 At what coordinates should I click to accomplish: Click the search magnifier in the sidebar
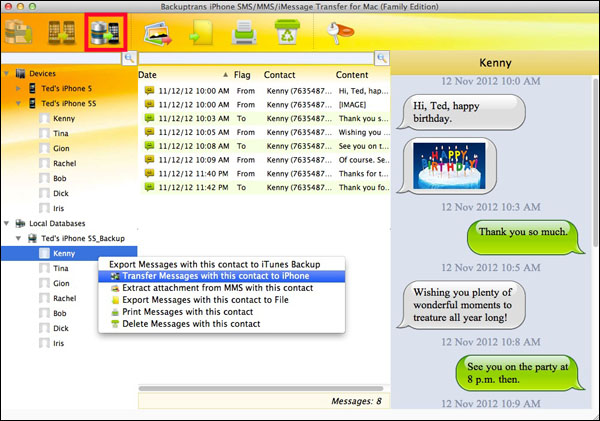(x=129, y=58)
